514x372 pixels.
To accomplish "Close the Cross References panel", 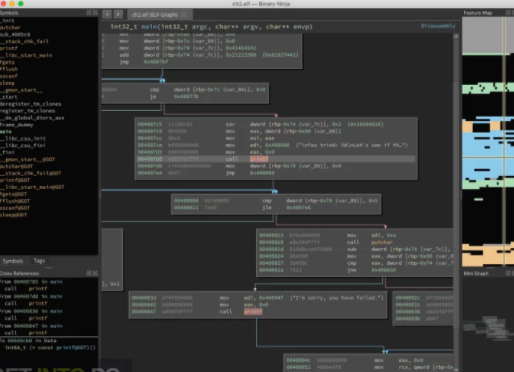I will click(95, 273).
